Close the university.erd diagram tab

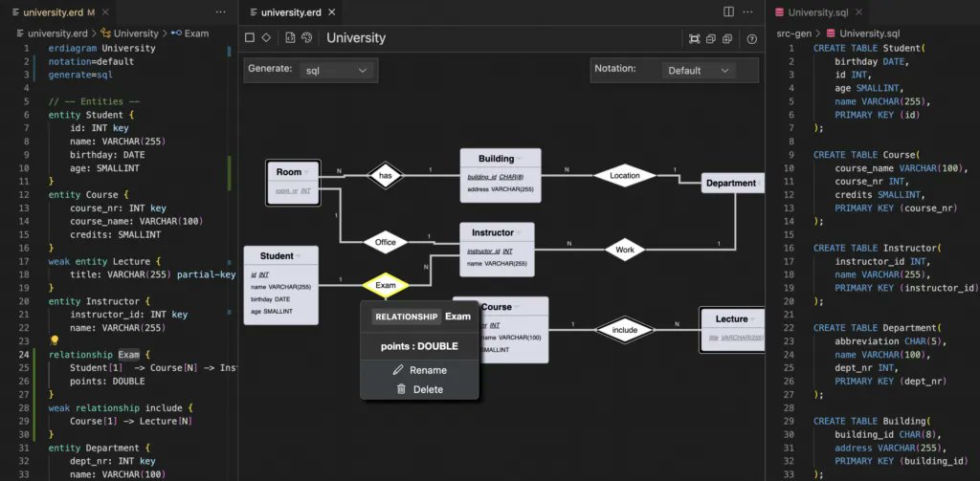331,11
